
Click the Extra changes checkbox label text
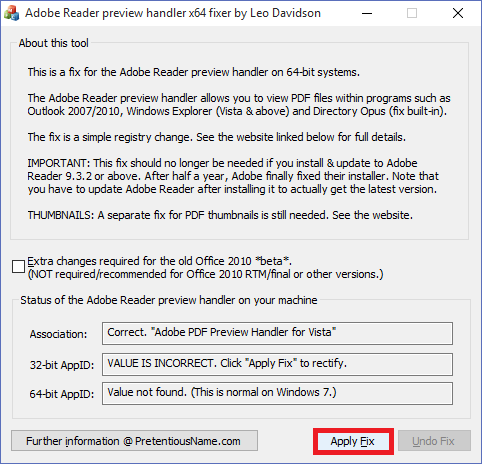tap(205, 267)
